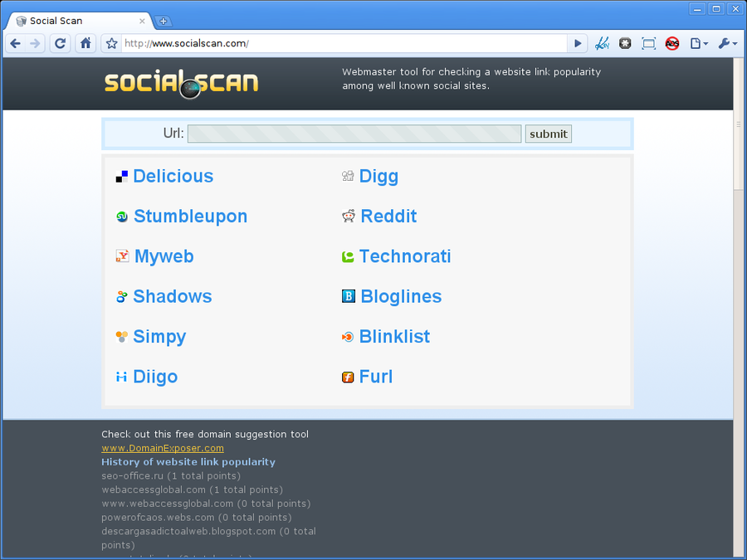Click the screen capture extension icon
The height and width of the screenshot is (560, 747).
click(x=648, y=43)
